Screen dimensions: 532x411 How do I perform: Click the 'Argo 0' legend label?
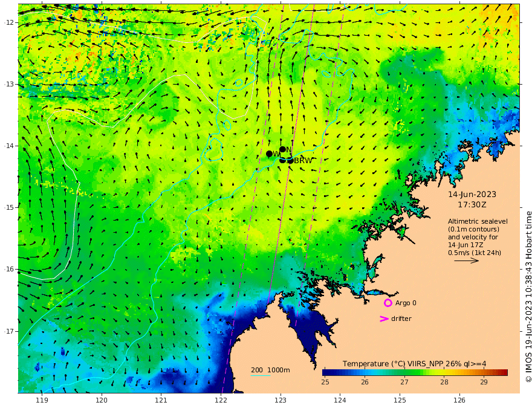406,303
